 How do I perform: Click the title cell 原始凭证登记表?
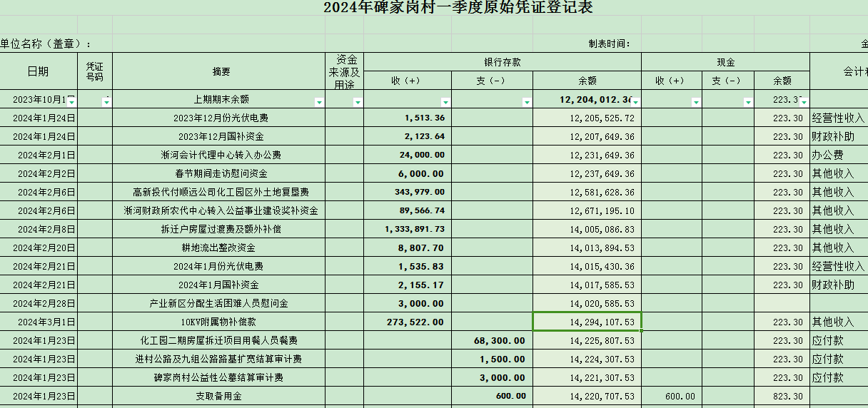pyautogui.click(x=458, y=8)
